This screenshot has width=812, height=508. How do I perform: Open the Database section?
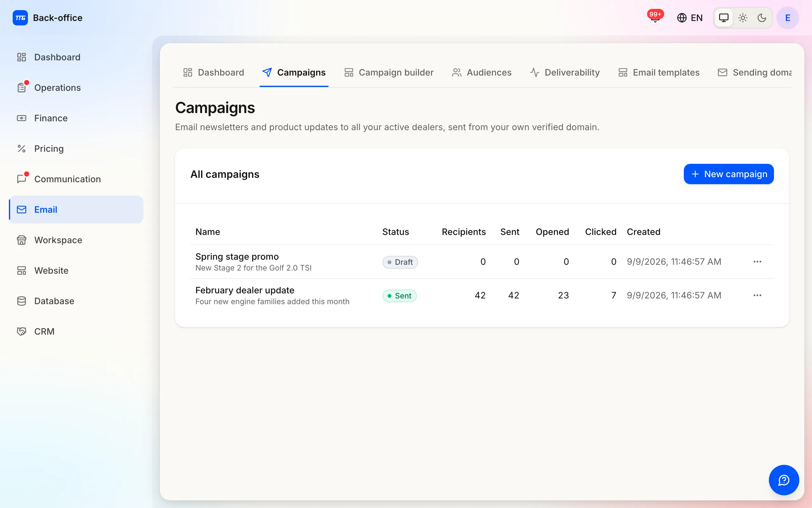(x=76, y=301)
